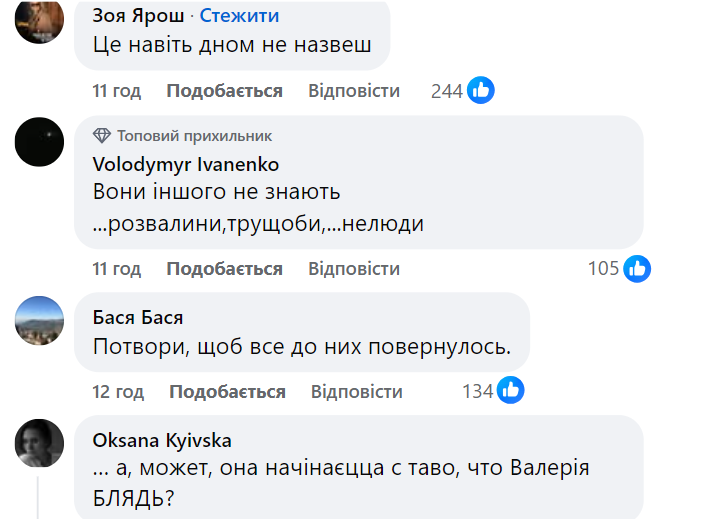Click the diamond top fan badge icon
Viewport: 701px width, 519px height.
[101, 136]
